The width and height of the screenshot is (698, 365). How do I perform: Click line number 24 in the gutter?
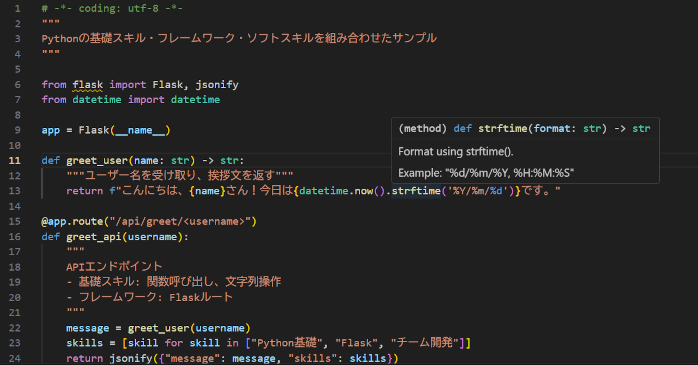point(15,358)
